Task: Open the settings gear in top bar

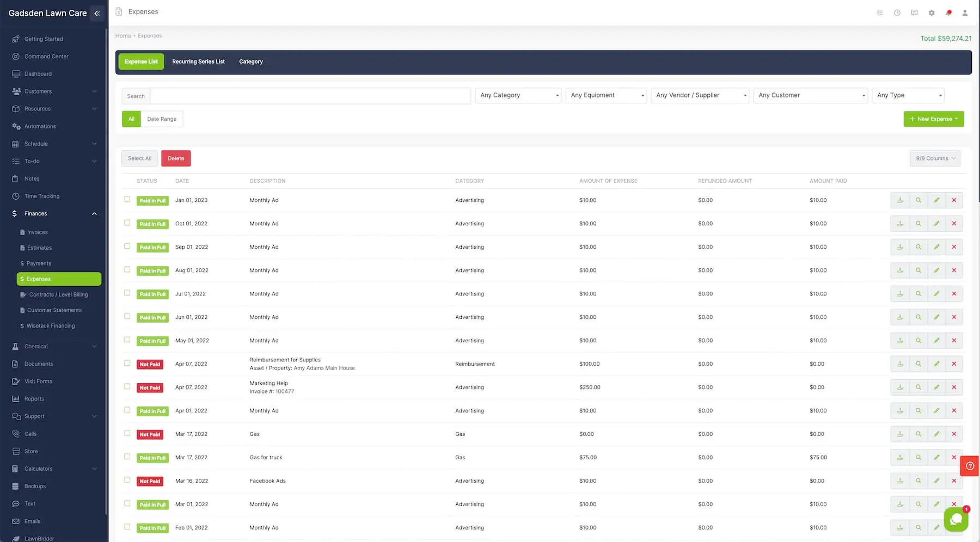Action: (x=932, y=13)
